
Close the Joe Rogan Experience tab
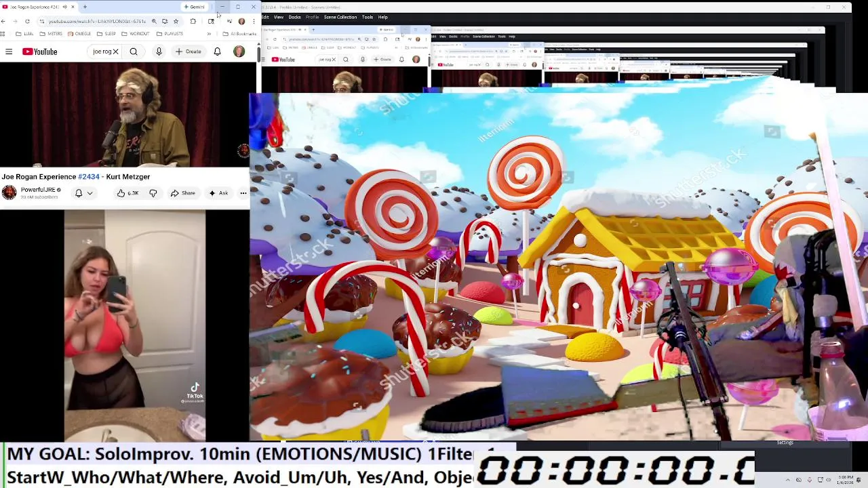click(x=73, y=7)
